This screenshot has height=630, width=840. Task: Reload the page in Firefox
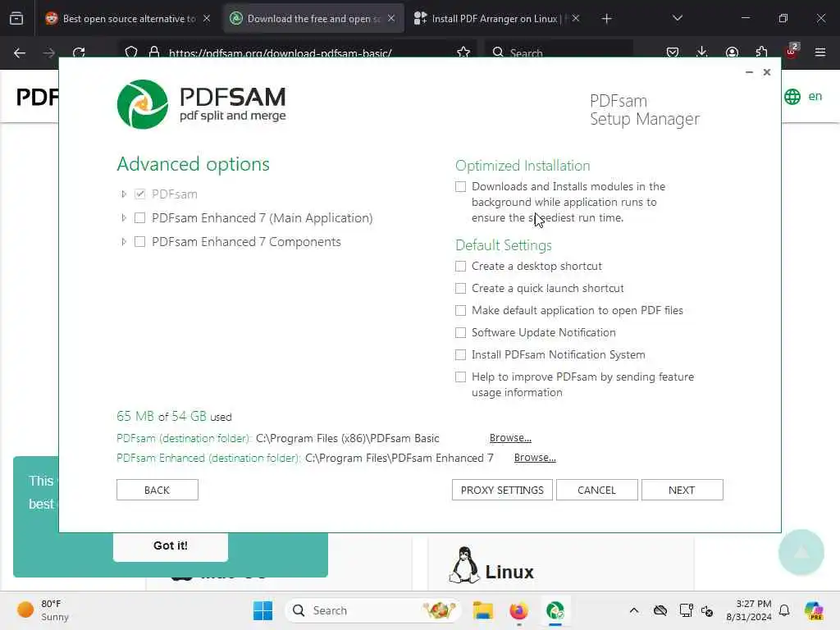tap(79, 52)
